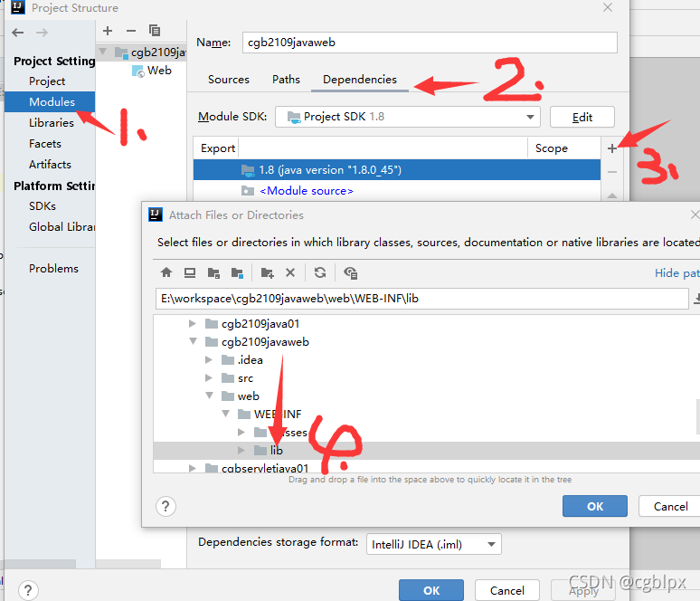Cancel the Attach Files dialog
This screenshot has height=601, width=700.
(x=669, y=506)
